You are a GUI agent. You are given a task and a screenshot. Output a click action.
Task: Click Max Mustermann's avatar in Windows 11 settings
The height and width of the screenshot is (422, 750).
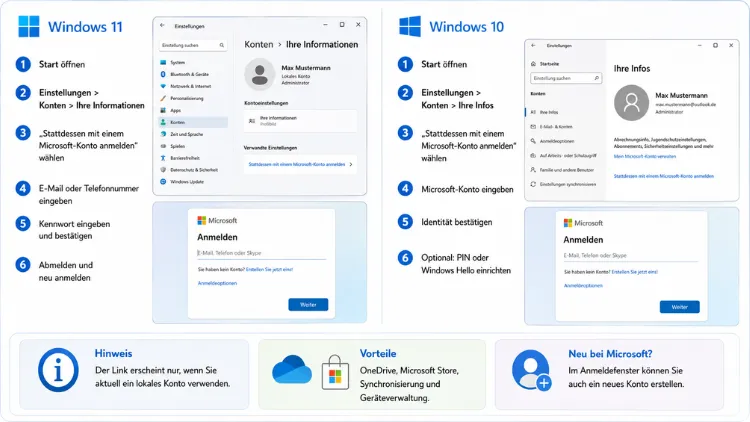[x=260, y=75]
